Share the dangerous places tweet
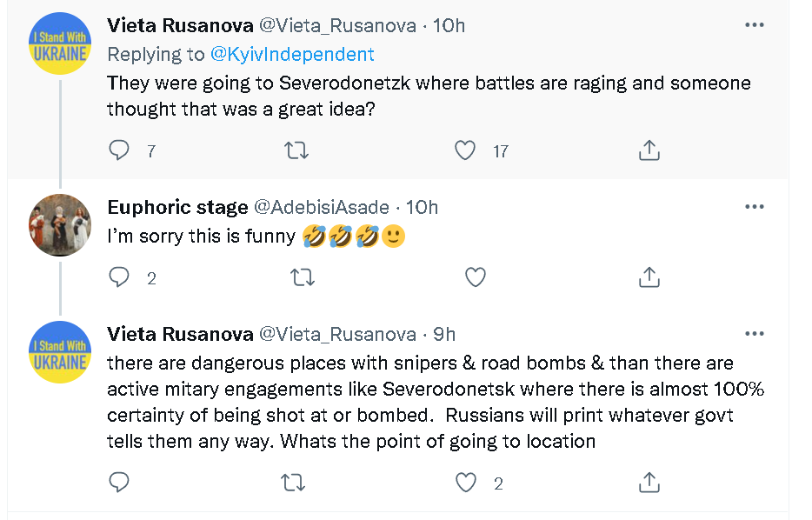Screen dimensions: 812x520 (649, 483)
